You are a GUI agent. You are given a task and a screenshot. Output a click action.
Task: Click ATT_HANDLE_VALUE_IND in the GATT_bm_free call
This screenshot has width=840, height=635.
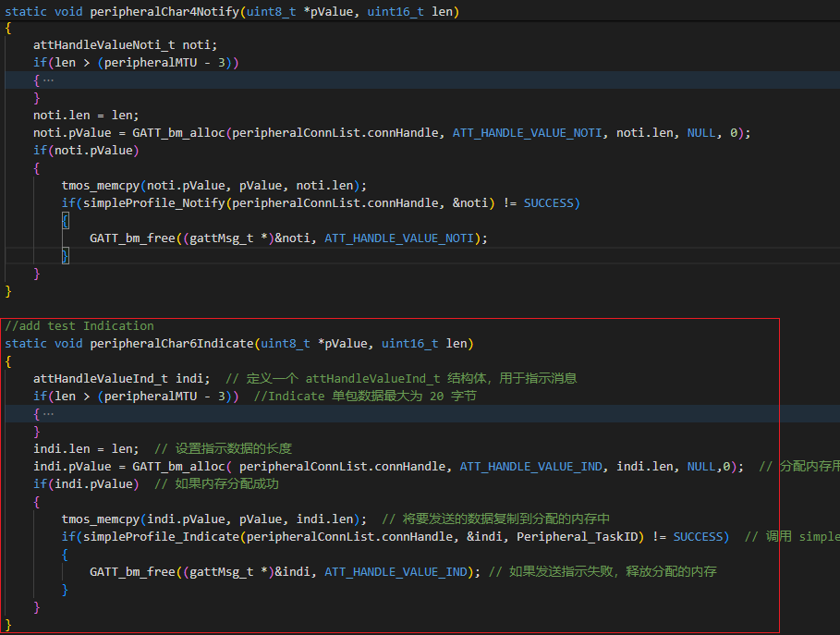400,571
